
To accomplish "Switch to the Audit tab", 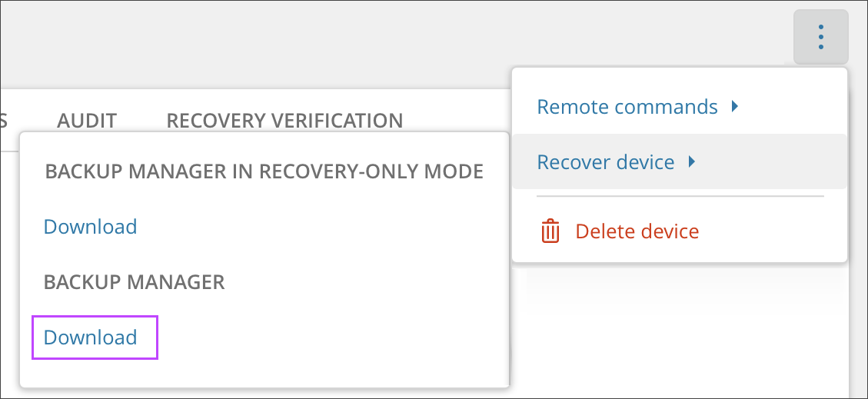I will [x=87, y=121].
